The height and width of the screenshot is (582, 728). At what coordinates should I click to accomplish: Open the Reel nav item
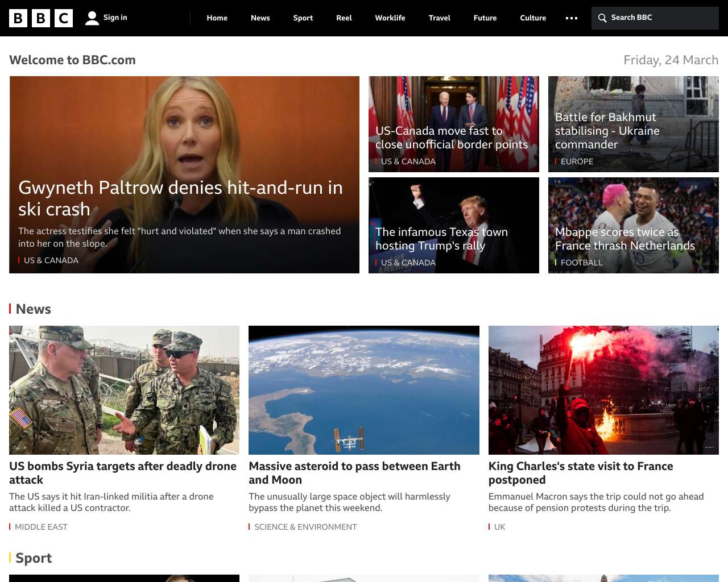pos(344,18)
